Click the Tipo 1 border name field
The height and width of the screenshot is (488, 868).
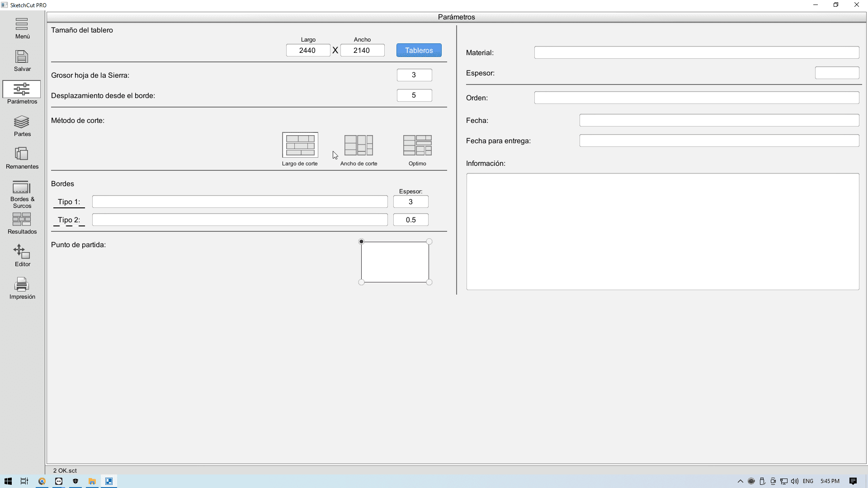240,202
